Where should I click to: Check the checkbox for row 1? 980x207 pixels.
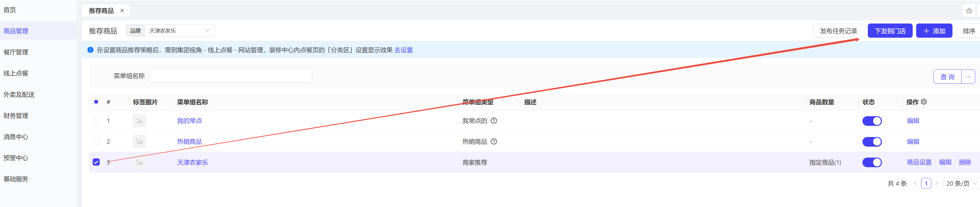tap(96, 121)
